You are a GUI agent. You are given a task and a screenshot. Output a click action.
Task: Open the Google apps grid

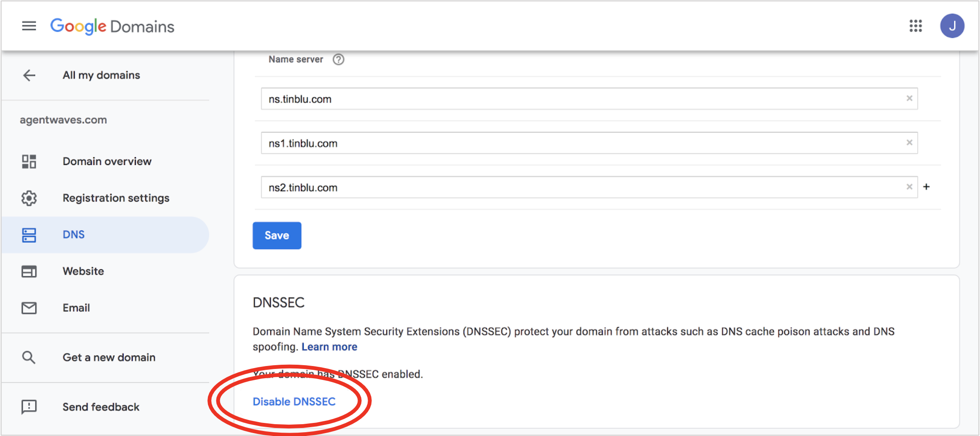tap(915, 26)
